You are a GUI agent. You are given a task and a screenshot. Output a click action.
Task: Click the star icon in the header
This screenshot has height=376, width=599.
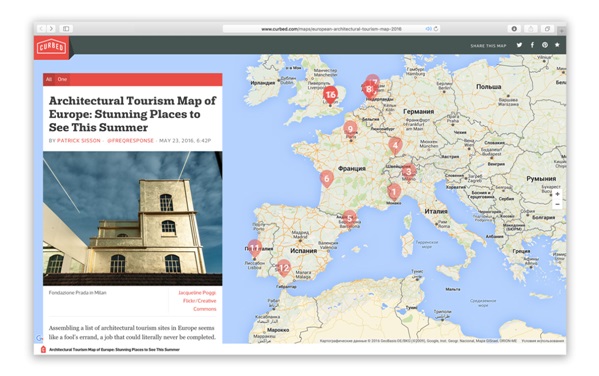[x=557, y=45]
